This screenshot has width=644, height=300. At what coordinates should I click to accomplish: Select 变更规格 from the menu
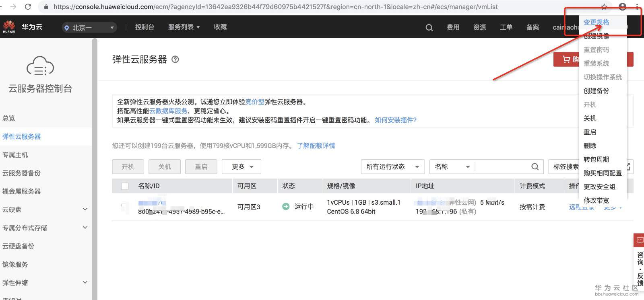(596, 23)
